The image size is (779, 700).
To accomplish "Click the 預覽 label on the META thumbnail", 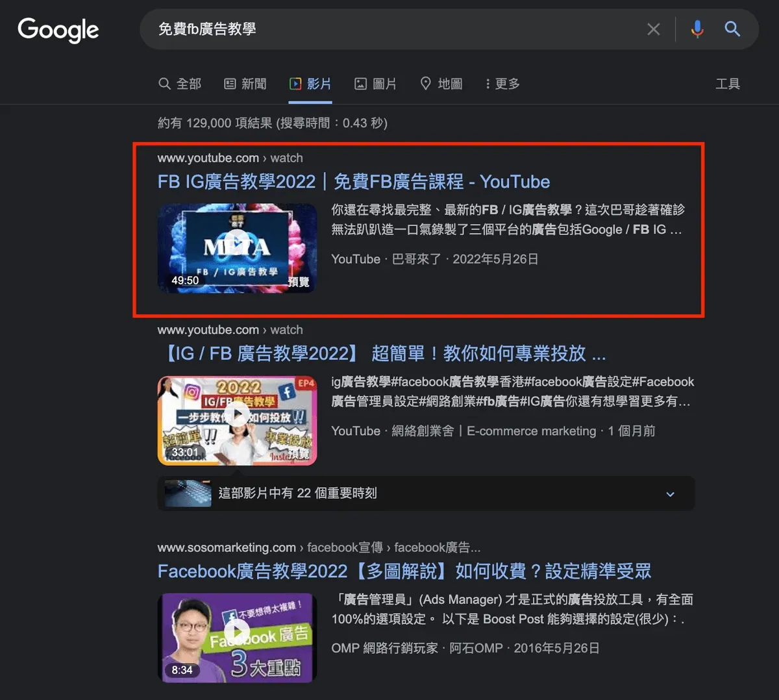I will (x=299, y=282).
